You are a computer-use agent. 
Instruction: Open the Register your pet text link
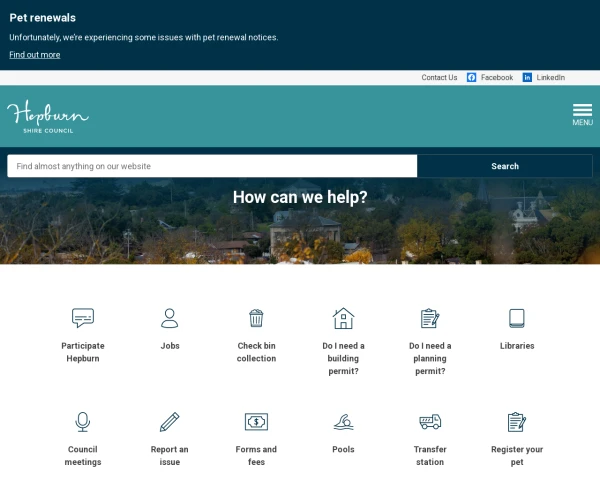[517, 456]
